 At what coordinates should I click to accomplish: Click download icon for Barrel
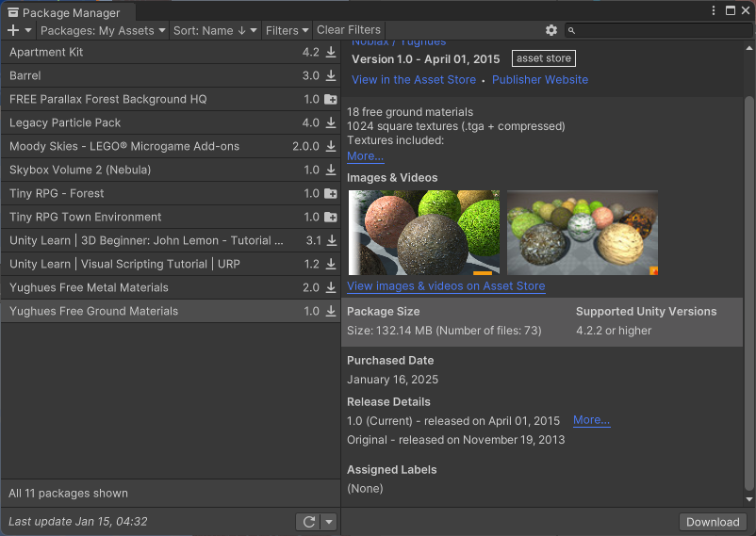tap(331, 75)
